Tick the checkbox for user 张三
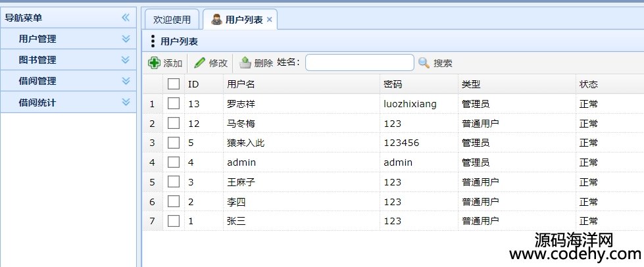The image size is (644, 267). pos(174,221)
